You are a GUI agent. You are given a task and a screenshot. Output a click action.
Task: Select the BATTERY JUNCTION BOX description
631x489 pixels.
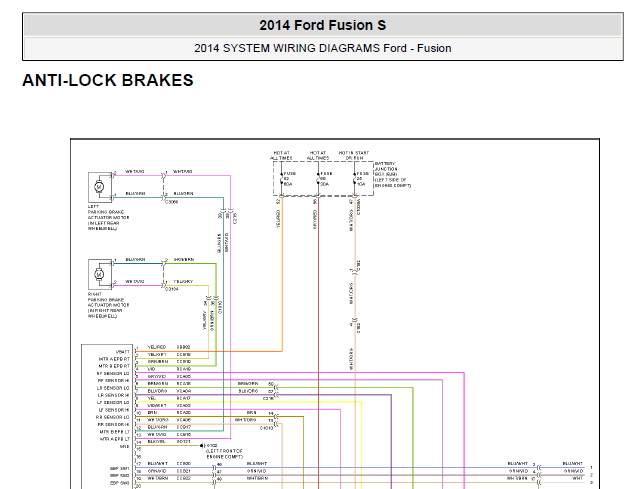393,175
